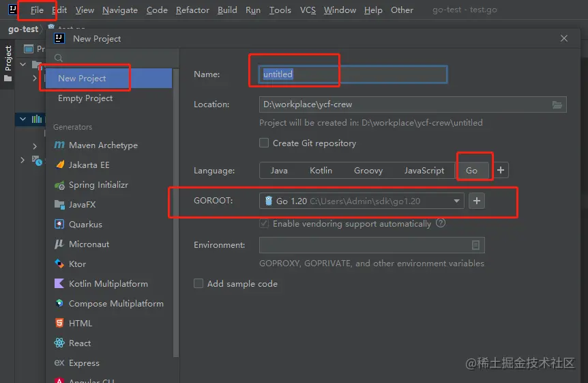Select Java as the language
The width and height of the screenshot is (588, 383).
279,171
